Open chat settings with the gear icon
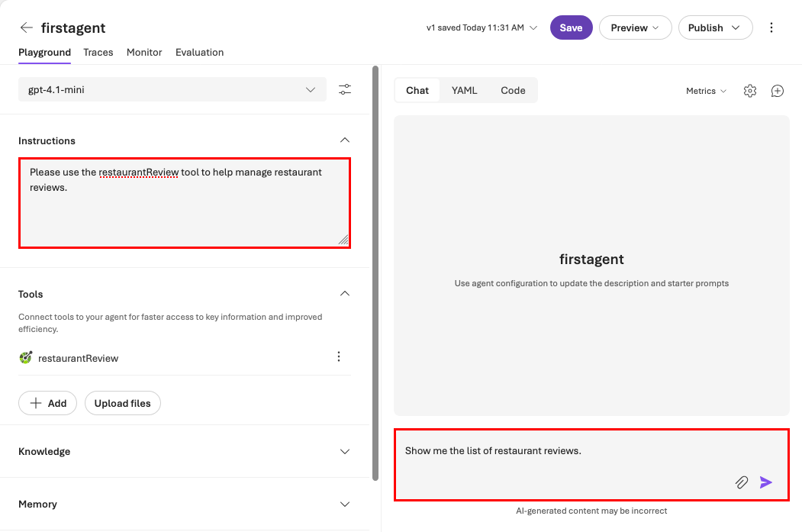802x532 pixels. coord(749,90)
